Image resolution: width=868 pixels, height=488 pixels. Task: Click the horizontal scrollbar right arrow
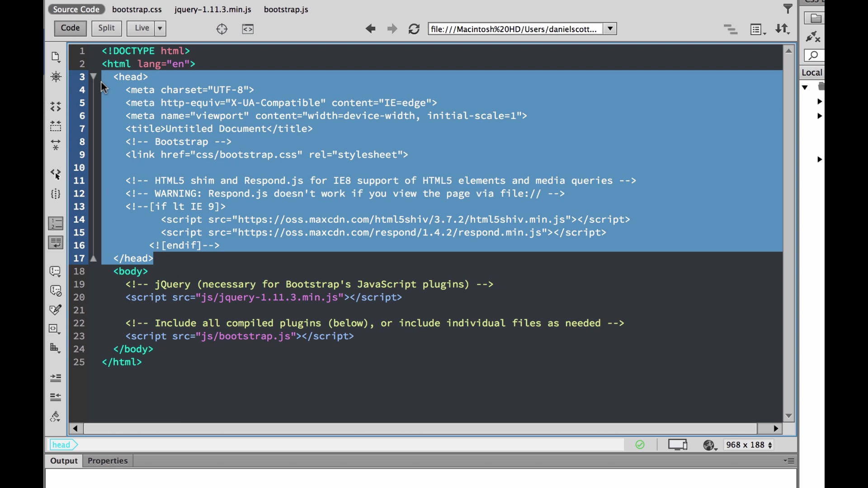[x=776, y=428]
